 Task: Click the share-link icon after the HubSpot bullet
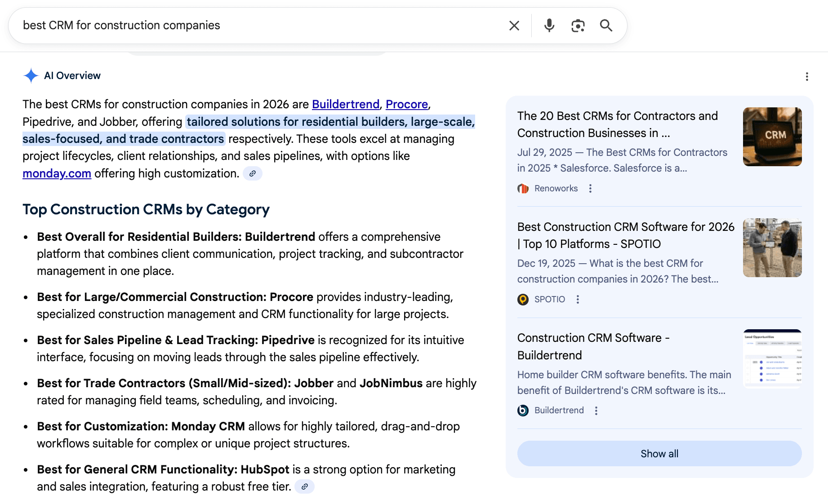coord(305,487)
